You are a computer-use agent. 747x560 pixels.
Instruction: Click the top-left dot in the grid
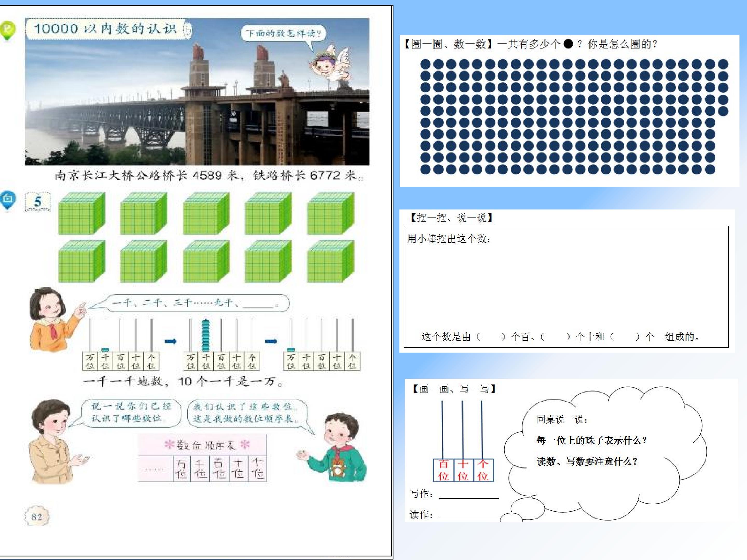click(425, 64)
